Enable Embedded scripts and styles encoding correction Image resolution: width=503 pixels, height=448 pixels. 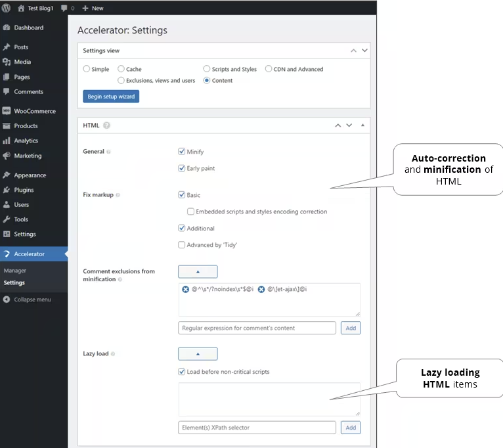190,212
